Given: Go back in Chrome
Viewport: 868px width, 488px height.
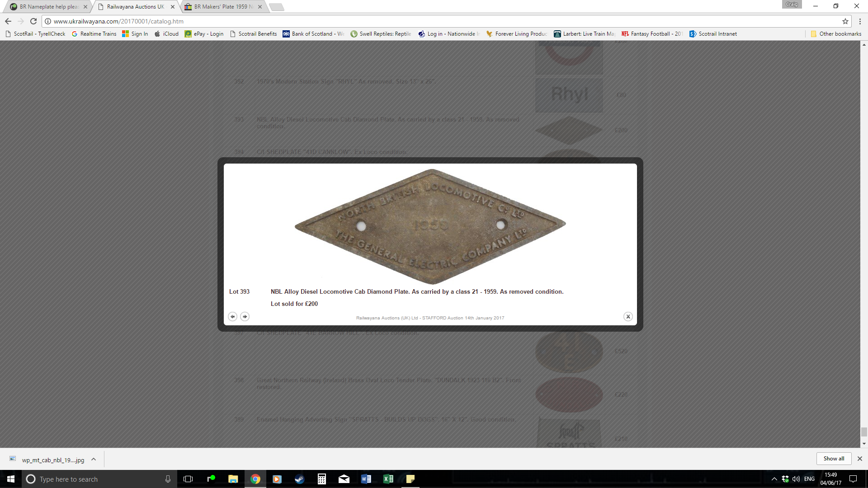Looking at the screenshot, I should click(8, 21).
